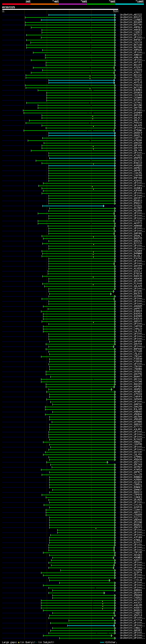Select the cyan ~100% identity color band
The image size is (146, 644).
(130, 4)
